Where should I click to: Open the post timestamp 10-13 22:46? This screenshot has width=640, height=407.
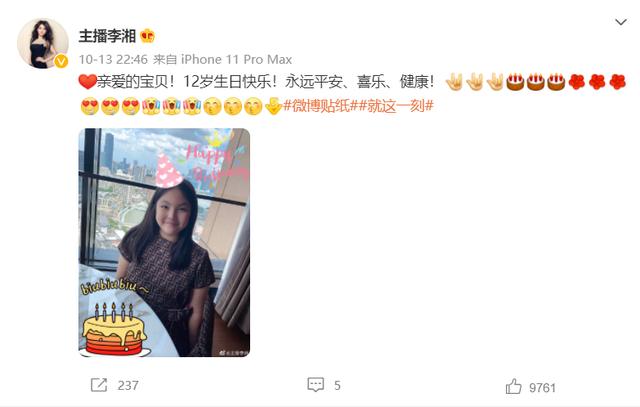(x=113, y=60)
